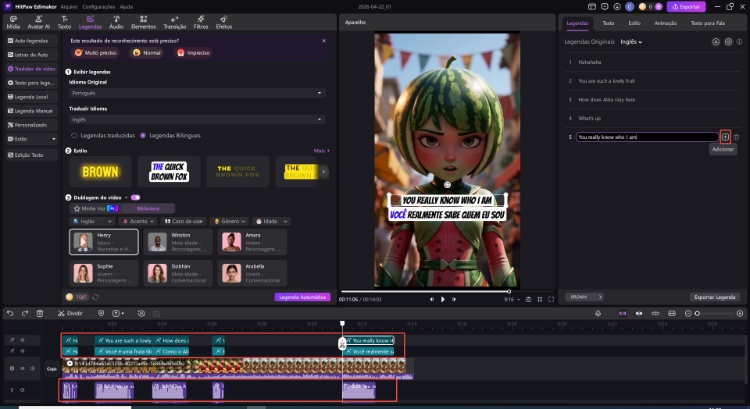The height and width of the screenshot is (409, 750).
Task: Adjust the timeline zoom slider handle
Action: [697, 313]
